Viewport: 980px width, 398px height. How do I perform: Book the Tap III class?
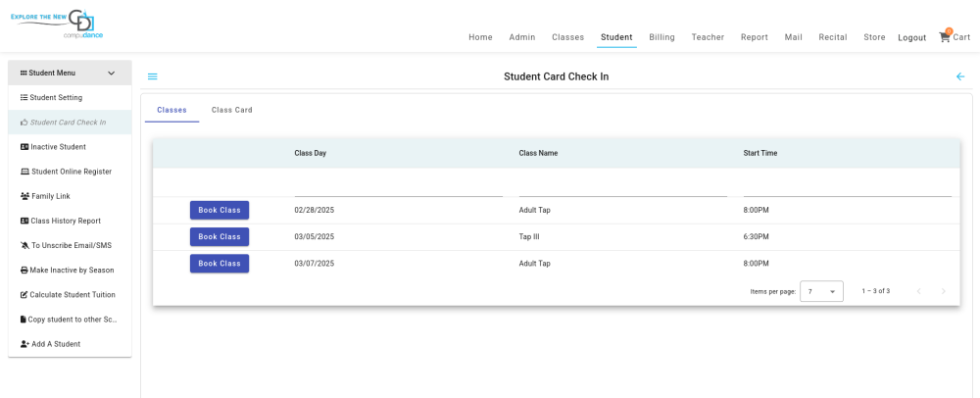[x=220, y=237]
